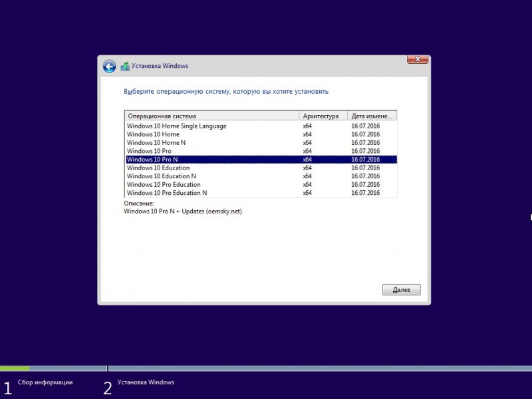This screenshot has height=399, width=532.
Task: Sort by Дата измене... column header
Action: pyautogui.click(x=372, y=116)
